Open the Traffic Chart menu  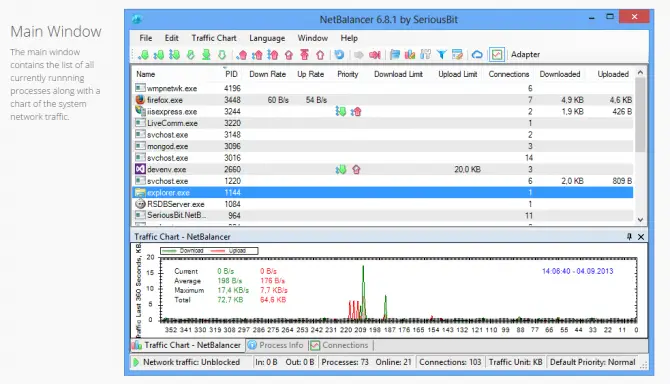[214, 38]
